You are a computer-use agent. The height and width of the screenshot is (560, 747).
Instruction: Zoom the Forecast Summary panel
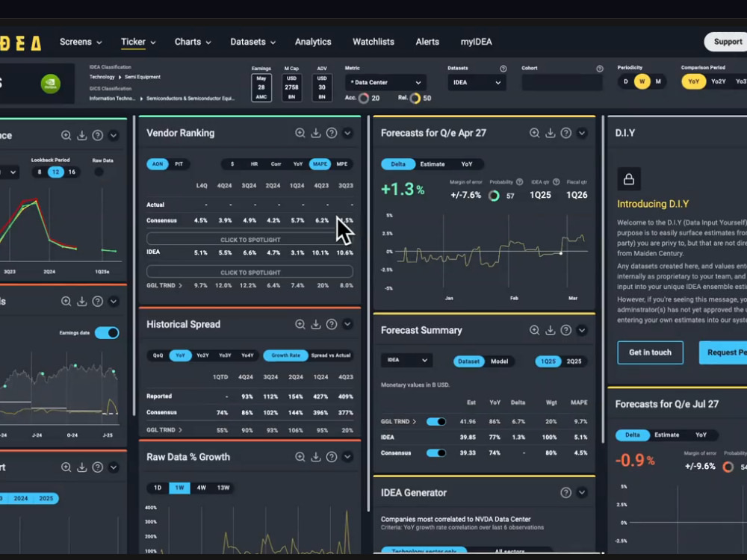[x=534, y=330]
